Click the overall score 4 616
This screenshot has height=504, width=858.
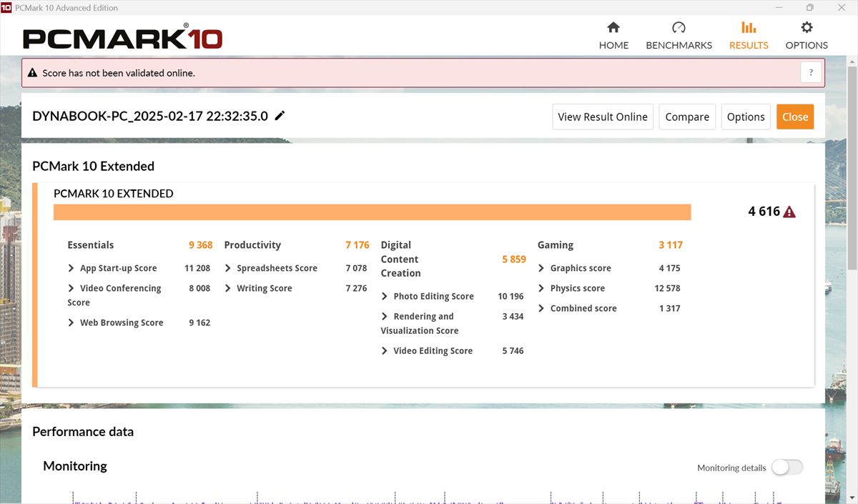pos(764,211)
